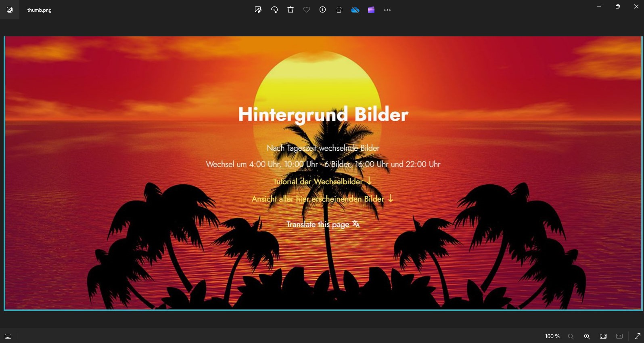Click the zoom out magnifier

(571, 336)
